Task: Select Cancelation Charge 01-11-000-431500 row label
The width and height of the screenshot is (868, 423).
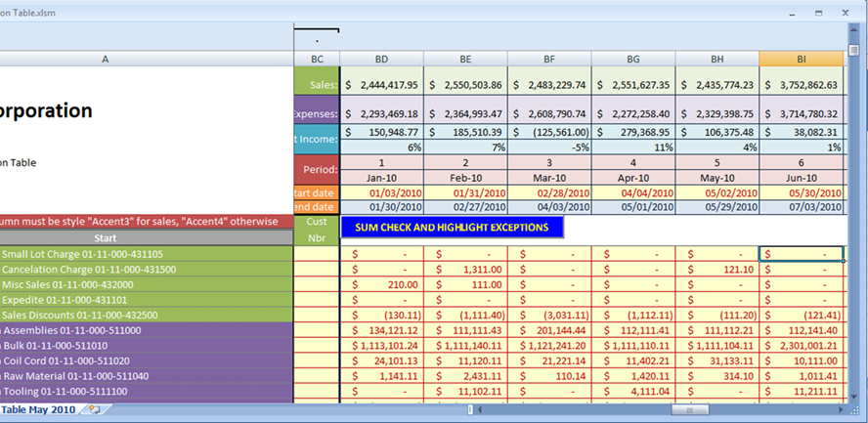Action: [x=147, y=270]
